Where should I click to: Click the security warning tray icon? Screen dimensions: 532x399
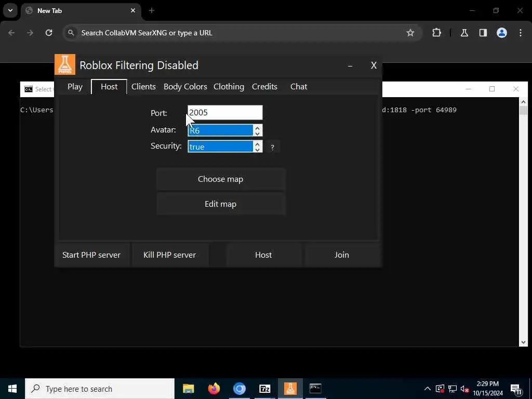tap(440, 389)
